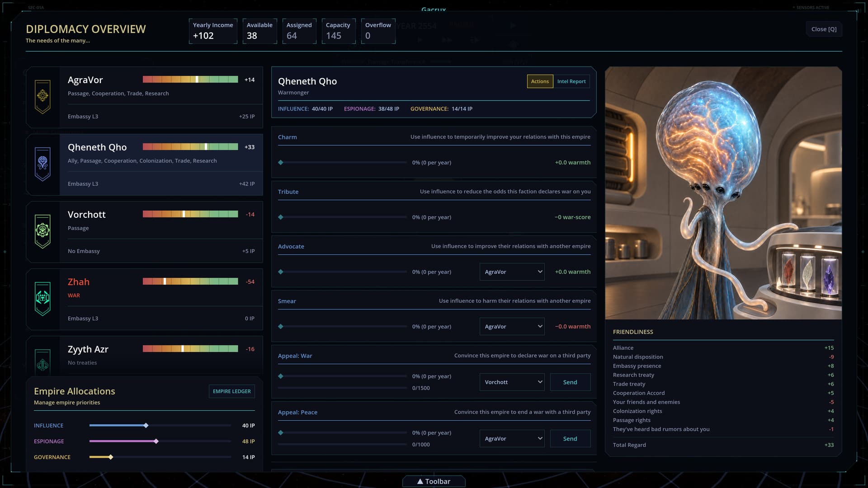The height and width of the screenshot is (488, 868).
Task: Click the "ESPIONAGE: 38/48 IP" readout
Action: point(371,109)
